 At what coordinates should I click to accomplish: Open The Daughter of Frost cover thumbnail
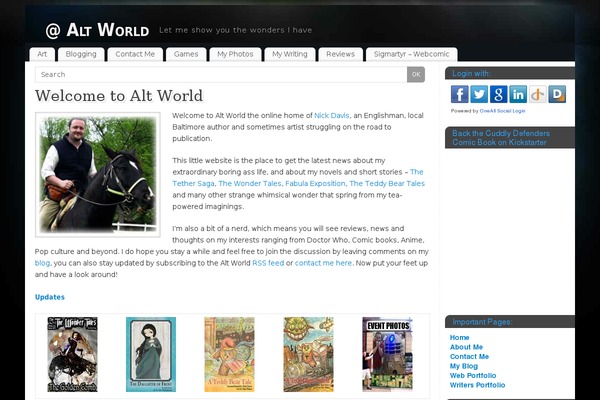click(151, 354)
